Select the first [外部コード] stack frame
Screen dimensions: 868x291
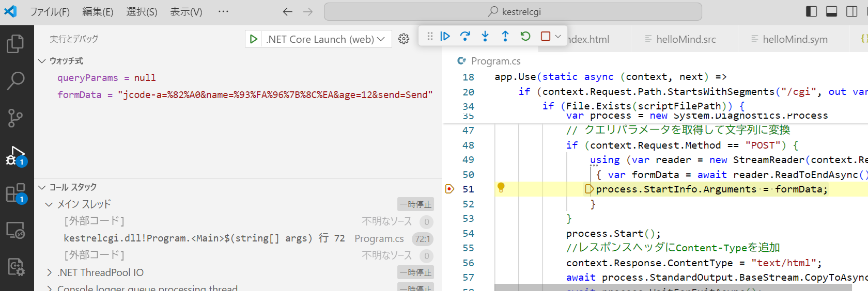[x=238, y=221]
